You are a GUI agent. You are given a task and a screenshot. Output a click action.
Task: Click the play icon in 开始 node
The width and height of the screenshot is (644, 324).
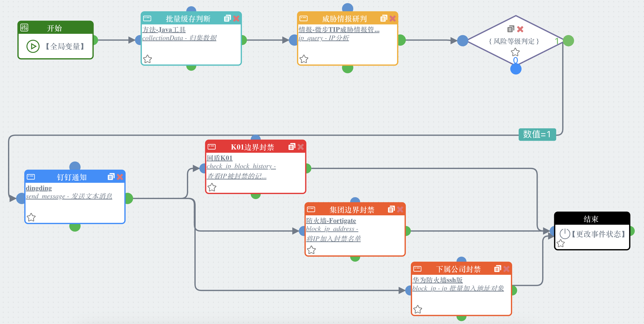tap(33, 46)
